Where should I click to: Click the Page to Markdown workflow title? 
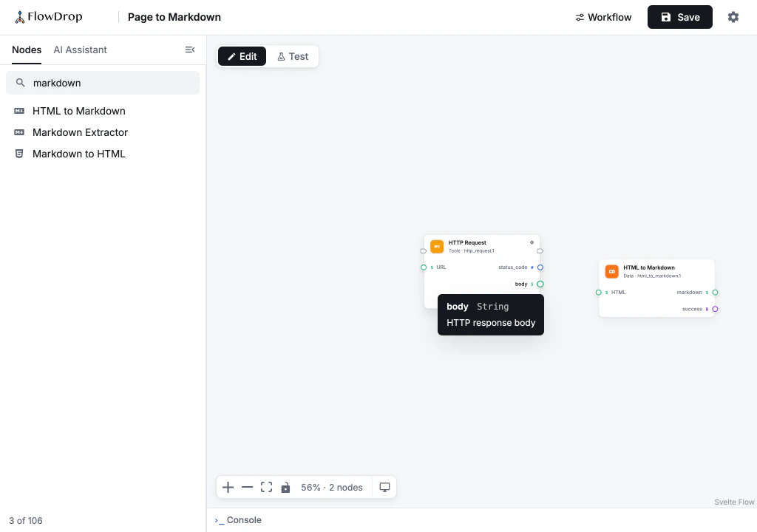[174, 17]
